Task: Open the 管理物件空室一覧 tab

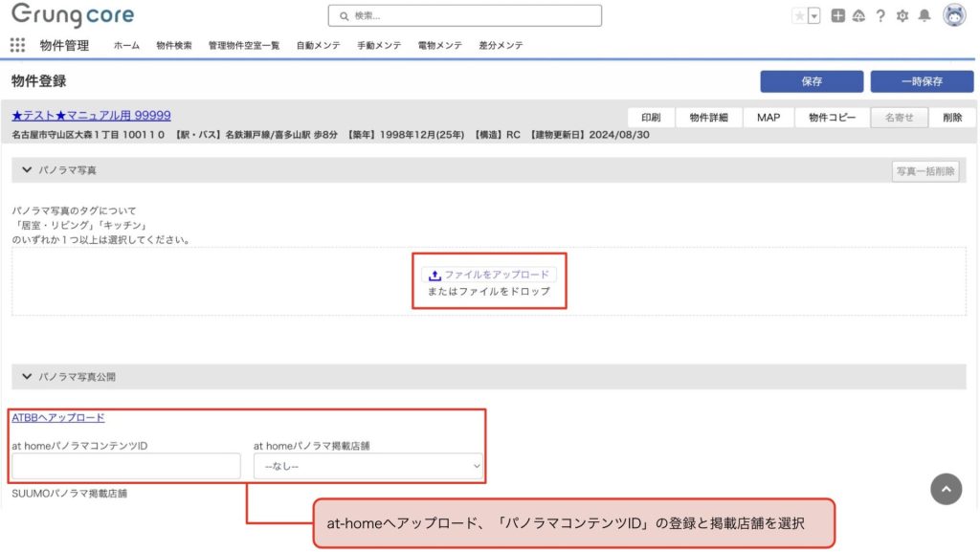Action: pyautogui.click(x=244, y=45)
